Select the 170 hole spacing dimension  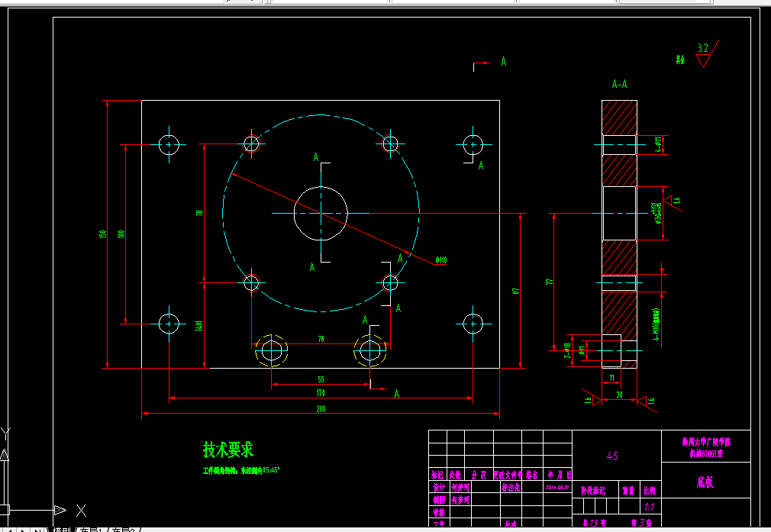[321, 393]
